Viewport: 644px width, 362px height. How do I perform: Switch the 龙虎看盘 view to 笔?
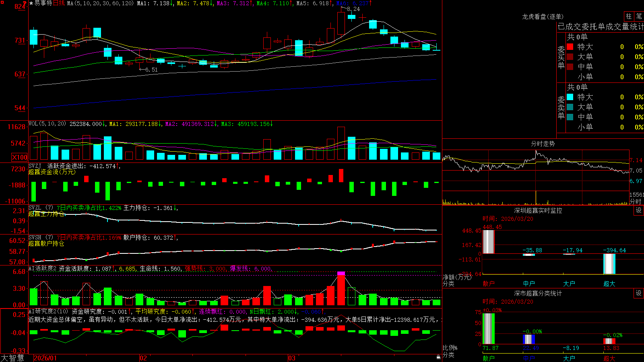click(639, 16)
